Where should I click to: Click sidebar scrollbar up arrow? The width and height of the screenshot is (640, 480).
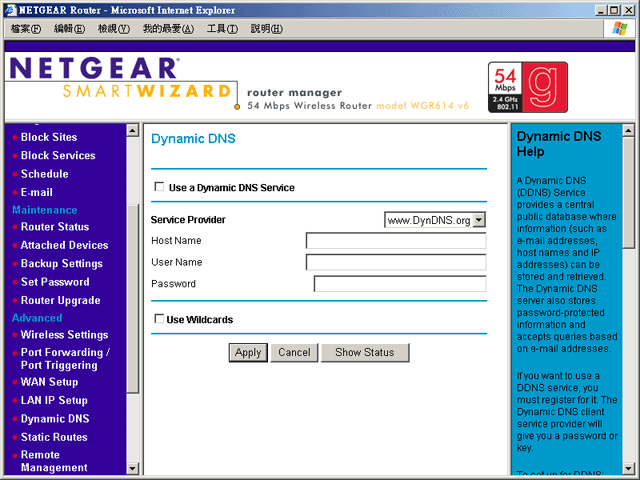(x=132, y=130)
